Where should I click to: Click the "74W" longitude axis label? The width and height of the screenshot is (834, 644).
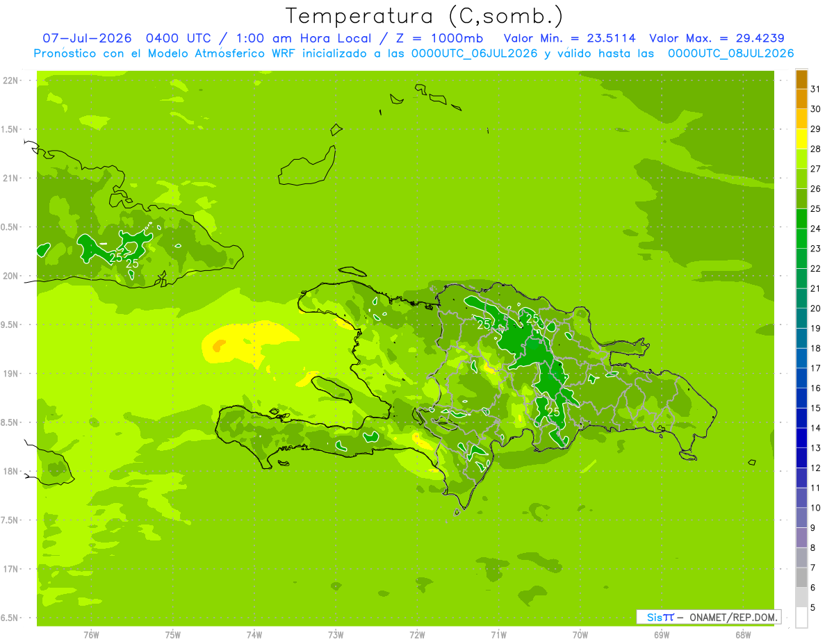click(254, 635)
